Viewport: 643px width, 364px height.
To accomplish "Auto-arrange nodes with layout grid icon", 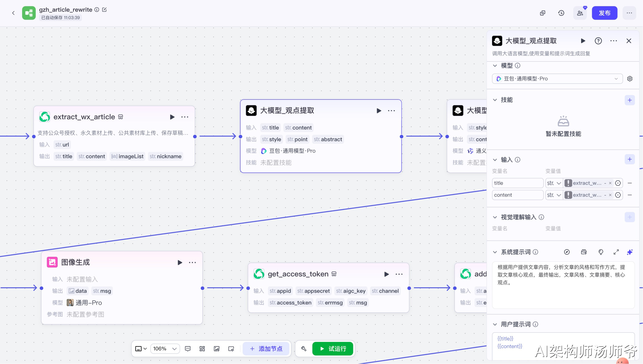I will click(x=202, y=349).
